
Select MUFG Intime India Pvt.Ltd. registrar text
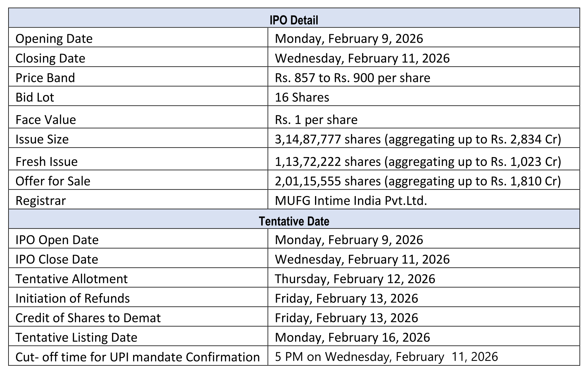click(351, 201)
